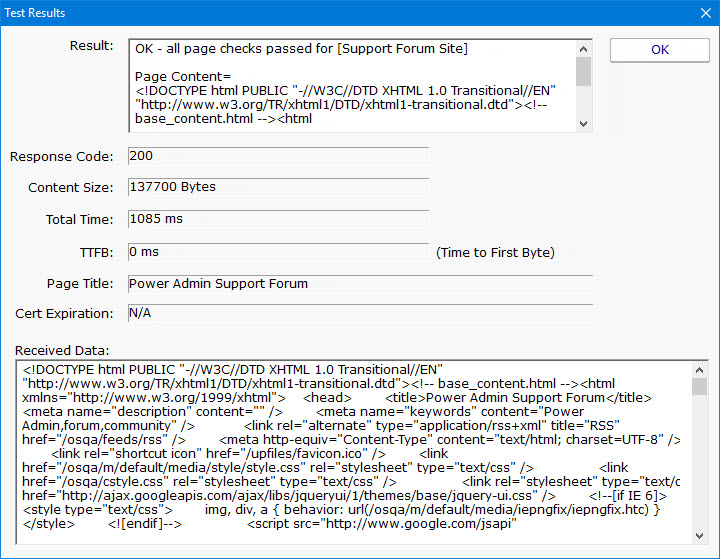This screenshot has width=720, height=559.
Task: Click the Result box scroll-down arrow
Action: 583,123
